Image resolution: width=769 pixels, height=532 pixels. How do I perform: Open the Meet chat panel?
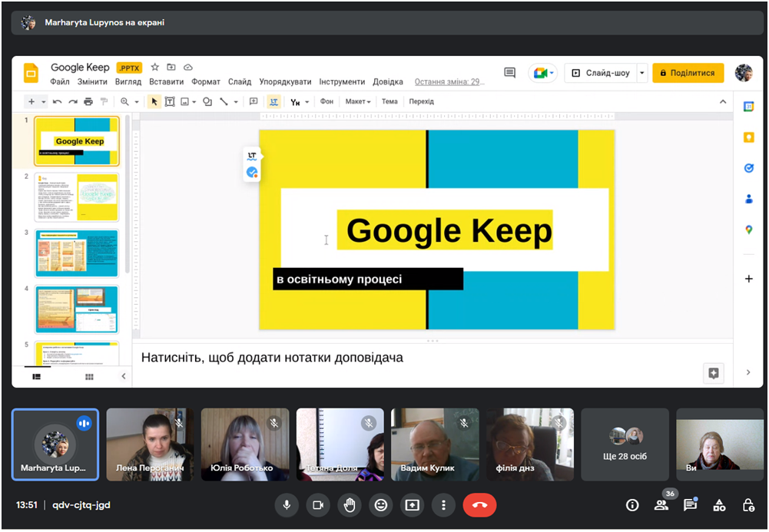690,505
